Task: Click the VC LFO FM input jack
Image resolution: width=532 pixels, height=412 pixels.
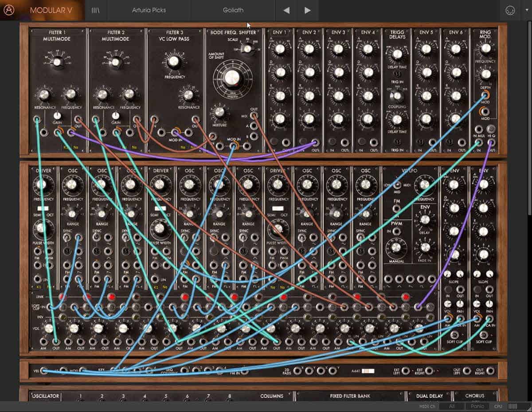Action: click(396, 208)
